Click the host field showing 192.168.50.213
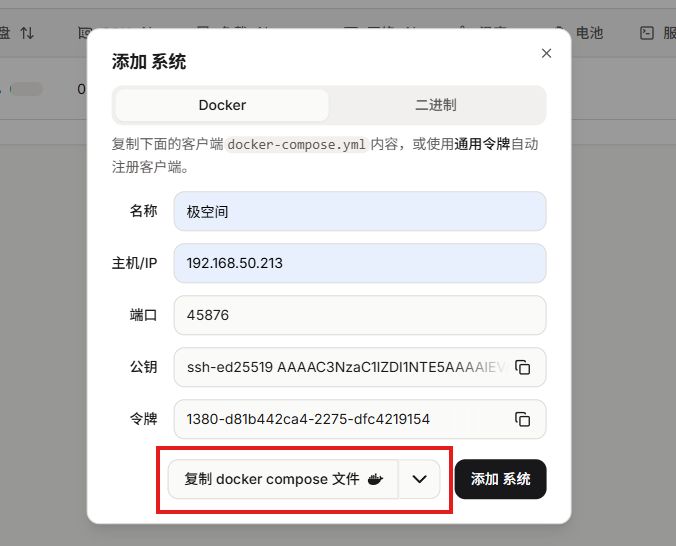676x546 pixels. click(359, 263)
